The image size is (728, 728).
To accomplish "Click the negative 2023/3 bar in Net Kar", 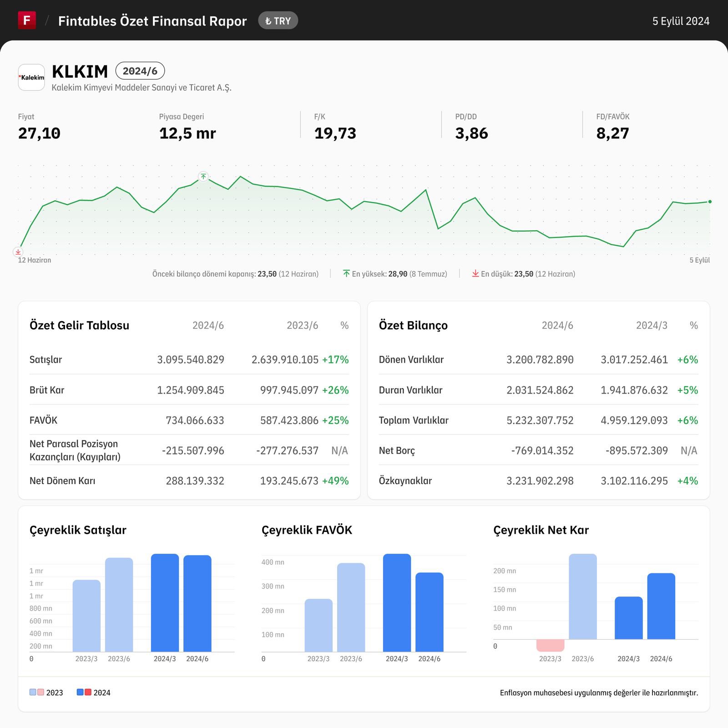I will (551, 646).
